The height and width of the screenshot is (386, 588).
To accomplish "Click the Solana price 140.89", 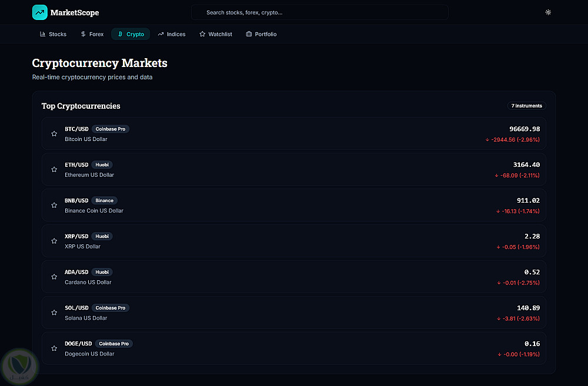I will click(x=528, y=308).
